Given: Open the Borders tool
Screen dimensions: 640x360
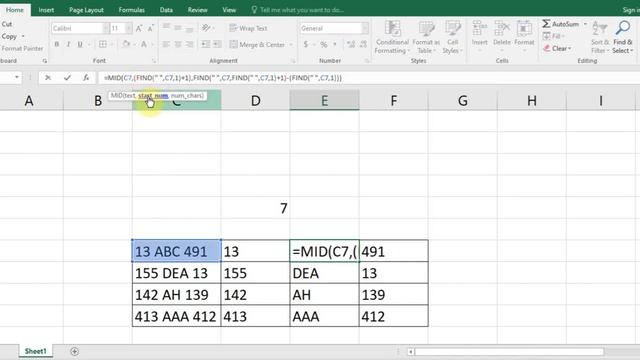Looking at the screenshot, I should [103, 44].
